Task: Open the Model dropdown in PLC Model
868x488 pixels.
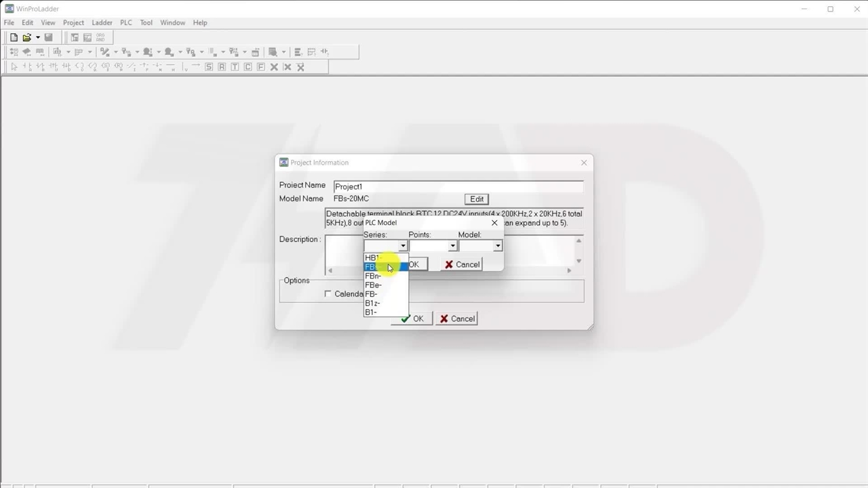Action: pos(497,246)
